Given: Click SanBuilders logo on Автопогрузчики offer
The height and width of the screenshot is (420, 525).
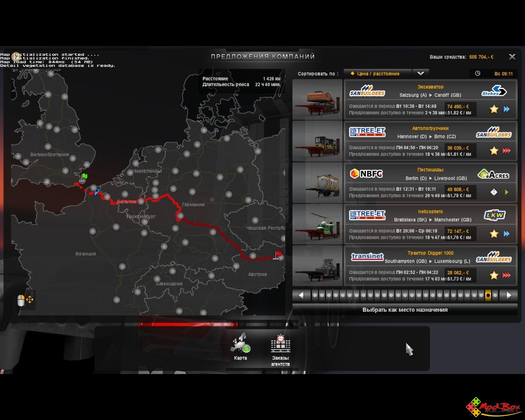Looking at the screenshot, I should pyautogui.click(x=494, y=132).
